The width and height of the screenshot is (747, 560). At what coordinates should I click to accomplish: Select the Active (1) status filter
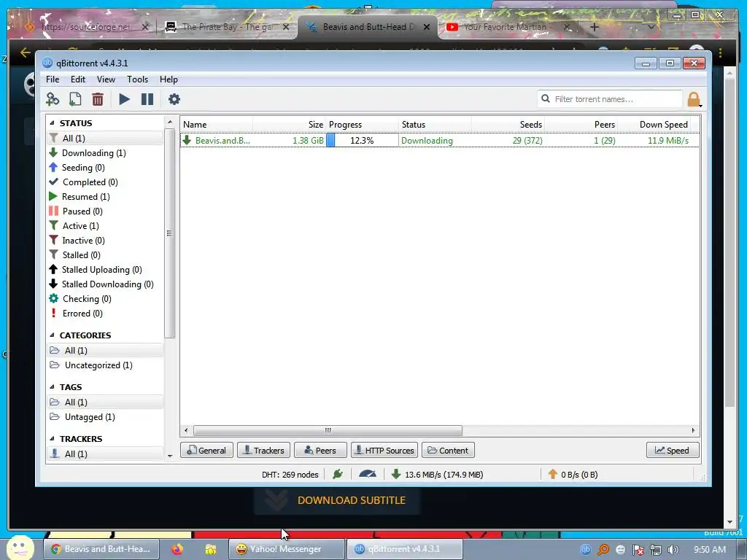pyautogui.click(x=80, y=226)
